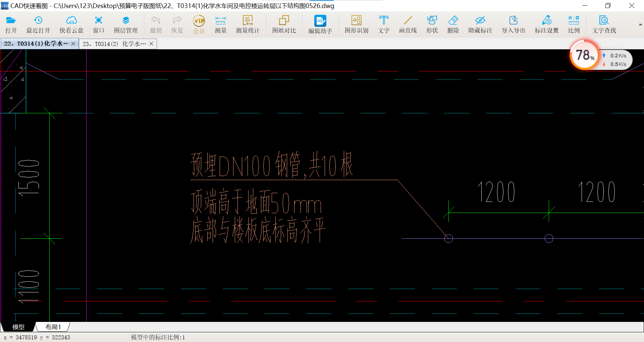Image resolution: width=644 pixels, height=342 pixels.
Task: Click the right blue pipe circle
Action: 549,238
